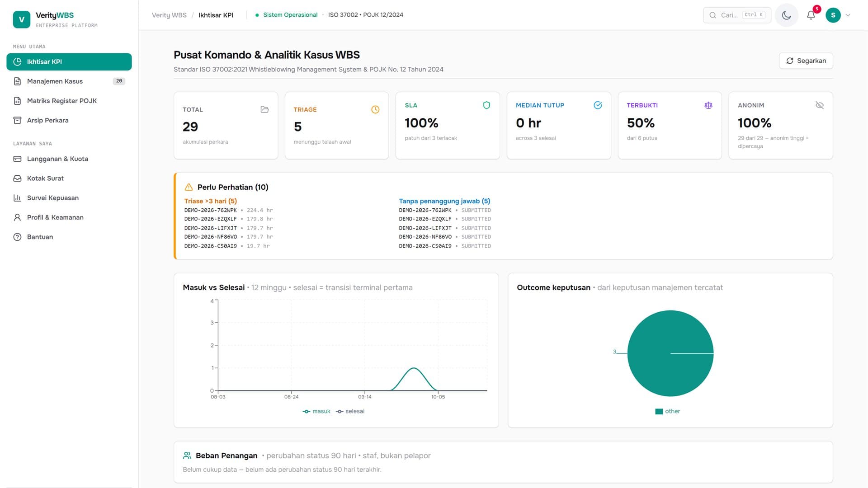Expand the account dropdown chevron
The image size is (868, 488).
tap(848, 15)
